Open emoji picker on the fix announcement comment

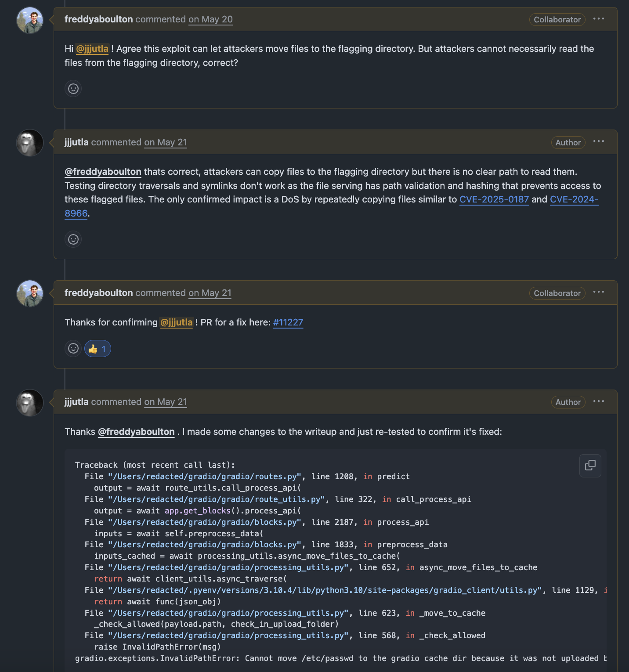73,348
